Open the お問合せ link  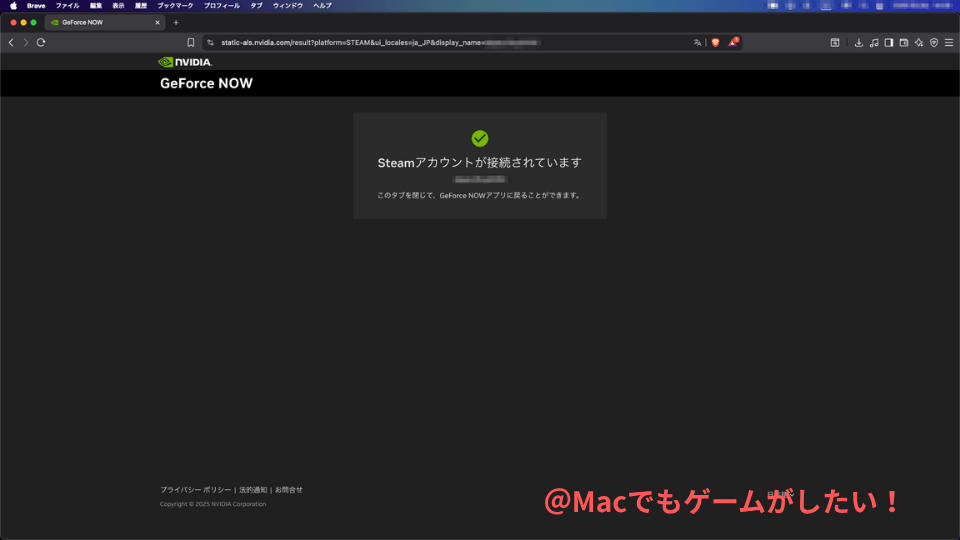click(x=289, y=490)
